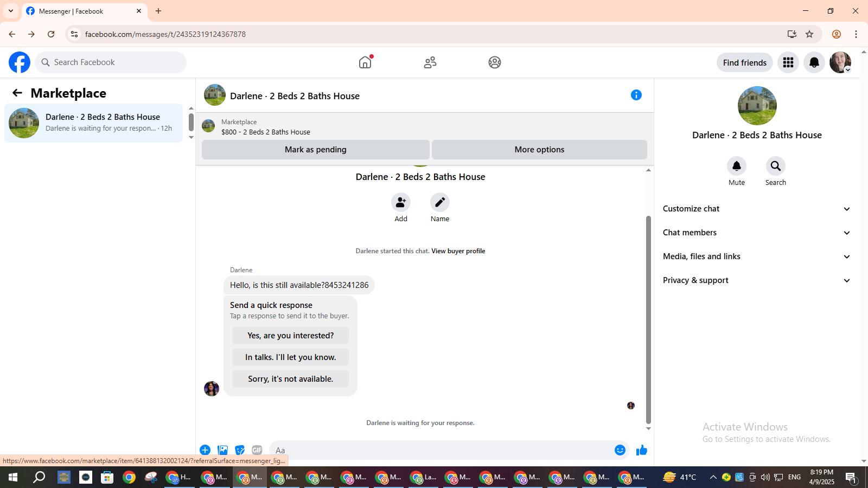Open Chrome three-dot menu

click(x=856, y=34)
